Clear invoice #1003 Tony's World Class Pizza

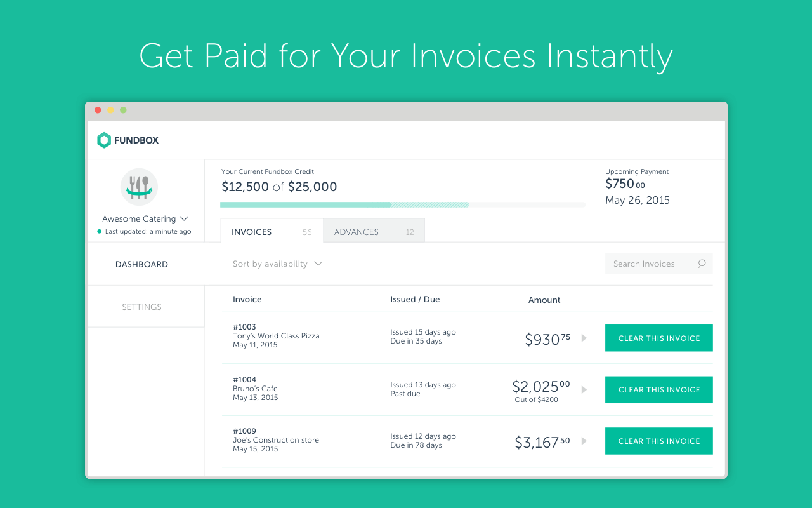(659, 338)
